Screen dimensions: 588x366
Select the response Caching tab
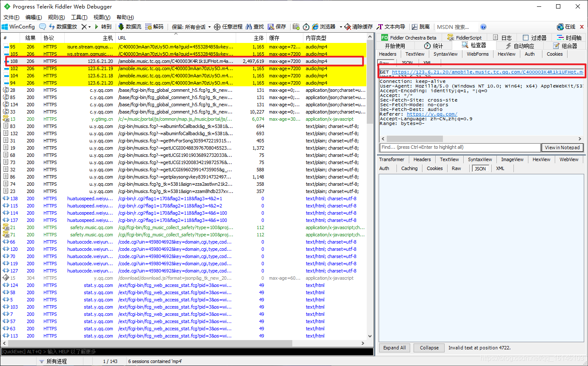[409, 168]
